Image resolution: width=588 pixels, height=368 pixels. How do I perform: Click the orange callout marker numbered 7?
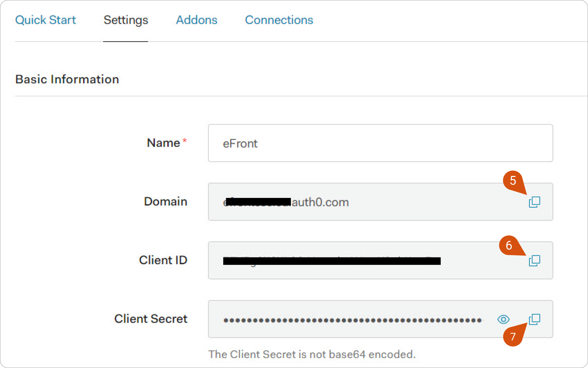point(513,336)
